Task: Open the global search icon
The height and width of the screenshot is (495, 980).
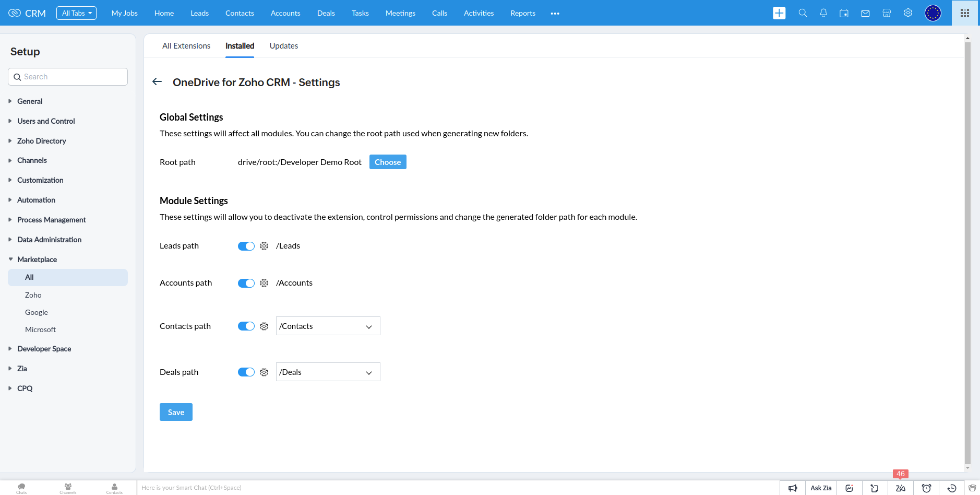Action: (803, 13)
